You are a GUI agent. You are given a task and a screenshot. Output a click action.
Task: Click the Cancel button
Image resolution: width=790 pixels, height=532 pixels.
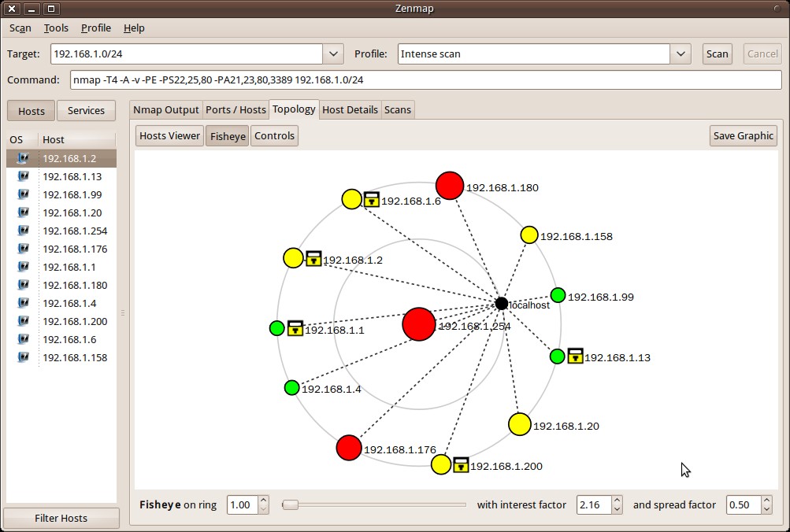pyautogui.click(x=762, y=54)
